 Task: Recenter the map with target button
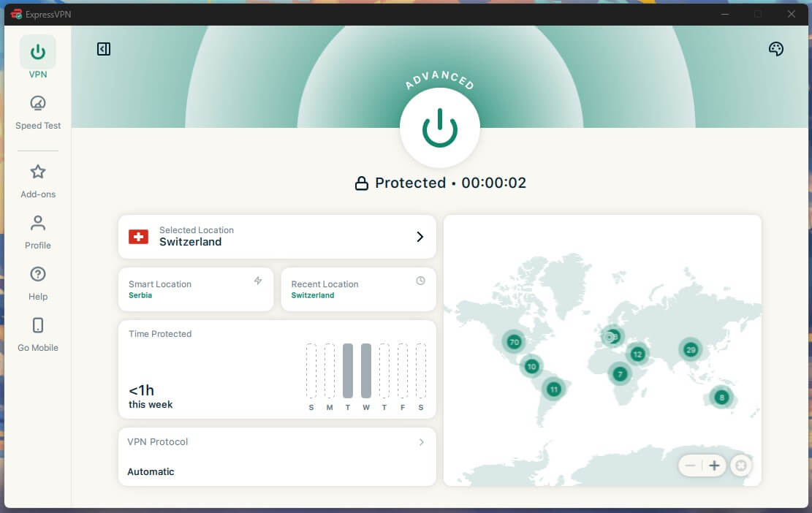[741, 465]
